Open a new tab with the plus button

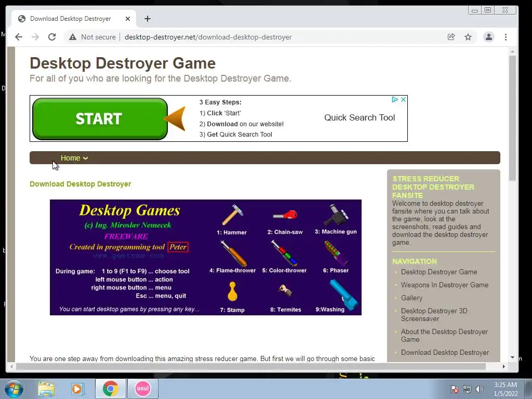(147, 19)
